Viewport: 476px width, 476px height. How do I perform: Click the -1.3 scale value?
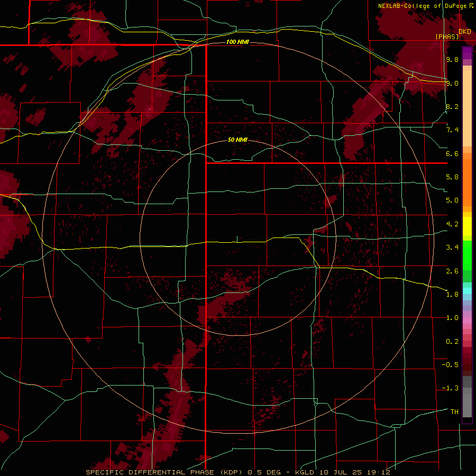point(450,388)
